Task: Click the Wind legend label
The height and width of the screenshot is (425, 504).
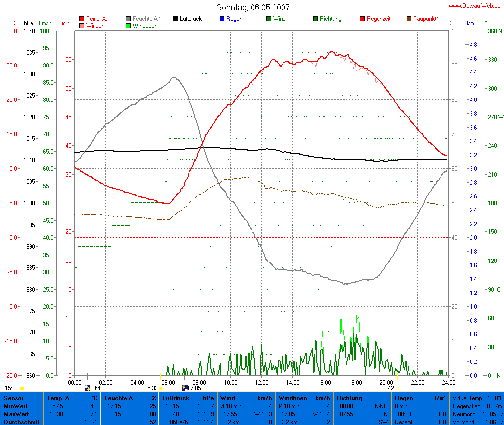Action: point(279,19)
